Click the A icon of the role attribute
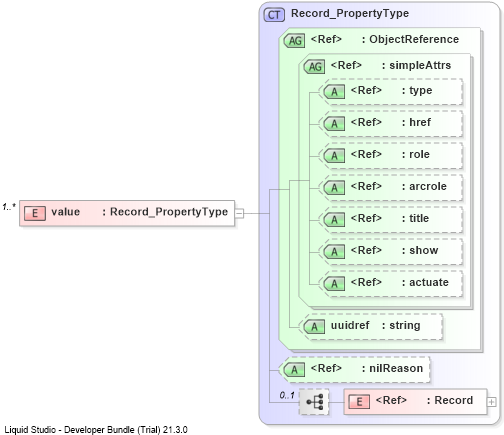The width and height of the screenshot is (504, 435). [334, 156]
